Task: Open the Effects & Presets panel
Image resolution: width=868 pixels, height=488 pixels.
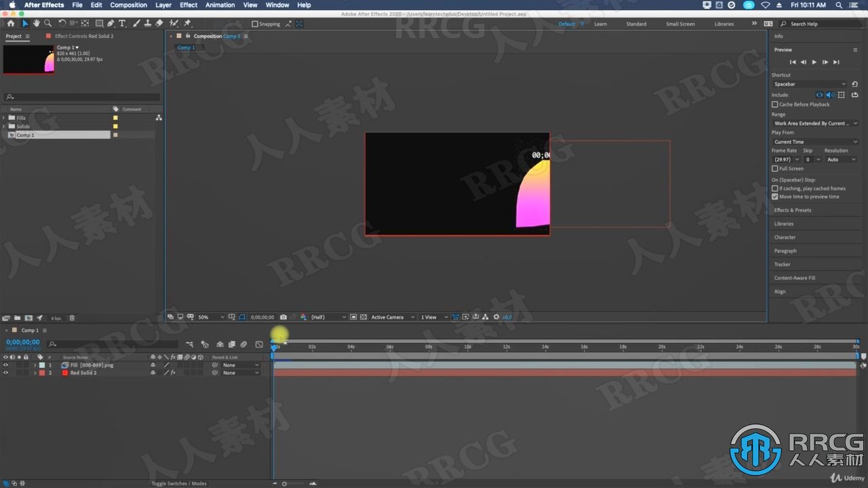Action: click(x=793, y=210)
